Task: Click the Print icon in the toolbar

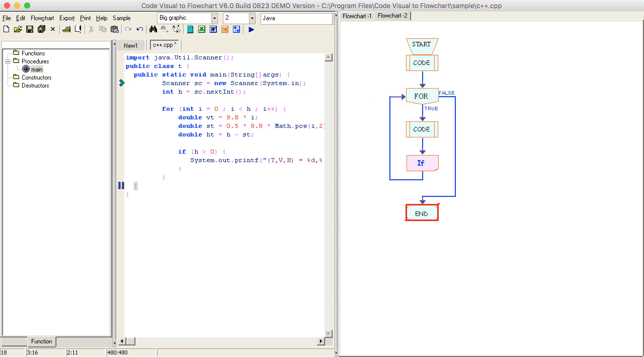Action: click(x=66, y=29)
